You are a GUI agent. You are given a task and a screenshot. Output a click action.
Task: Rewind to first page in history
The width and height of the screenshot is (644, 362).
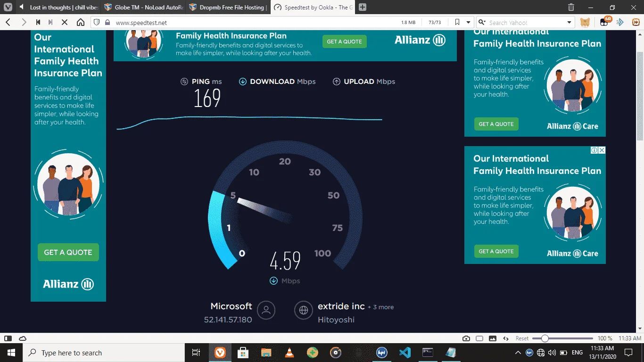[x=38, y=22]
